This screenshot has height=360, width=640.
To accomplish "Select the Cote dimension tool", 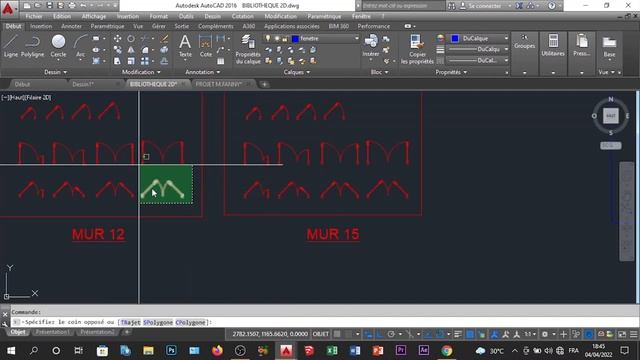I will [205, 46].
